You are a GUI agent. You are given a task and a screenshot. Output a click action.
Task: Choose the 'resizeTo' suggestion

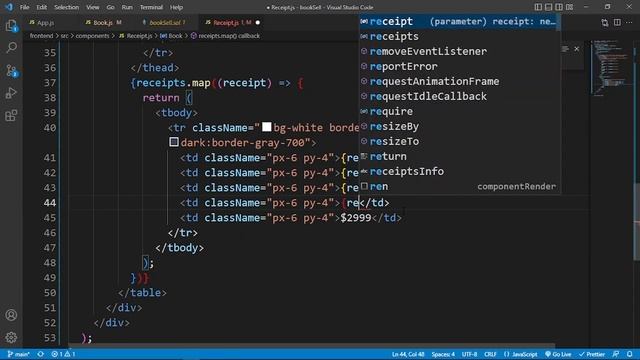459,142
